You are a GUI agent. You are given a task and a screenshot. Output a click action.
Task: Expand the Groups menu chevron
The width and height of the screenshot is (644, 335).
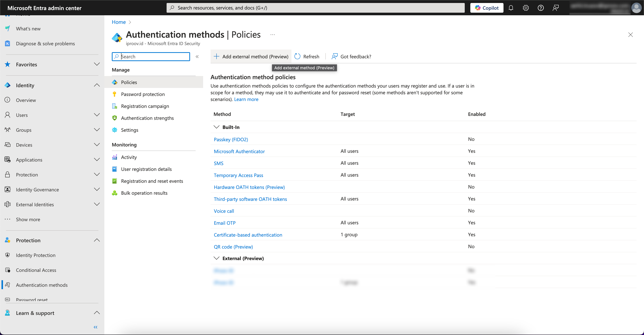[x=97, y=130]
